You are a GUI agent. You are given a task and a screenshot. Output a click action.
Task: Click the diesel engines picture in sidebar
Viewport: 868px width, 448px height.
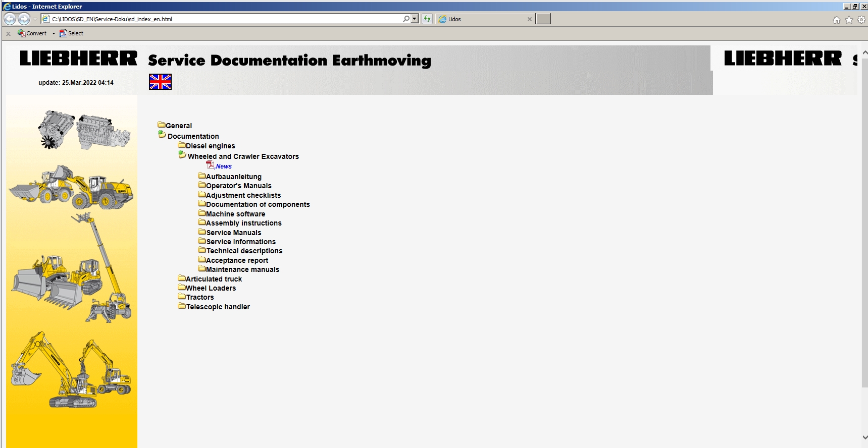(x=84, y=130)
